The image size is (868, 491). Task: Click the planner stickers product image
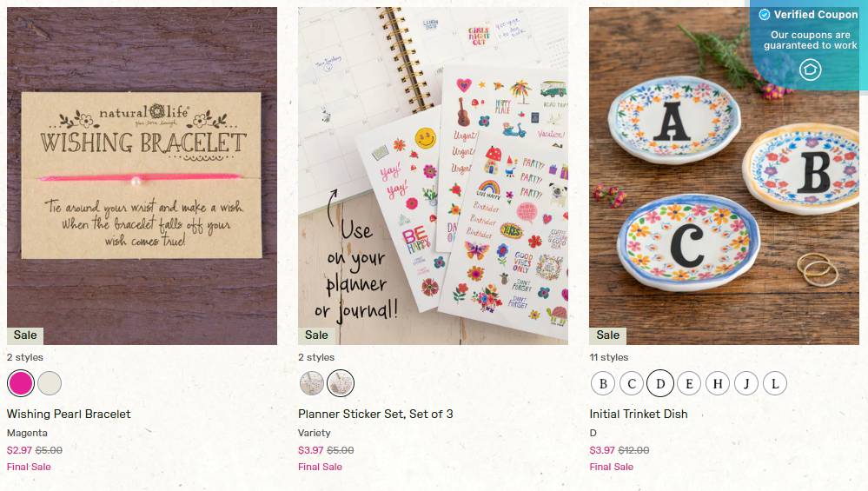coord(433,176)
